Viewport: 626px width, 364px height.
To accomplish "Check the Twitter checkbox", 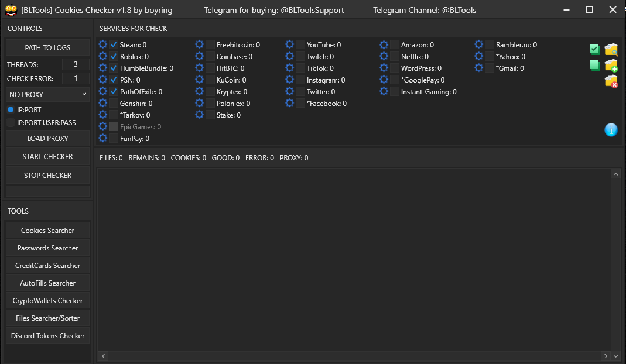I will (x=300, y=91).
